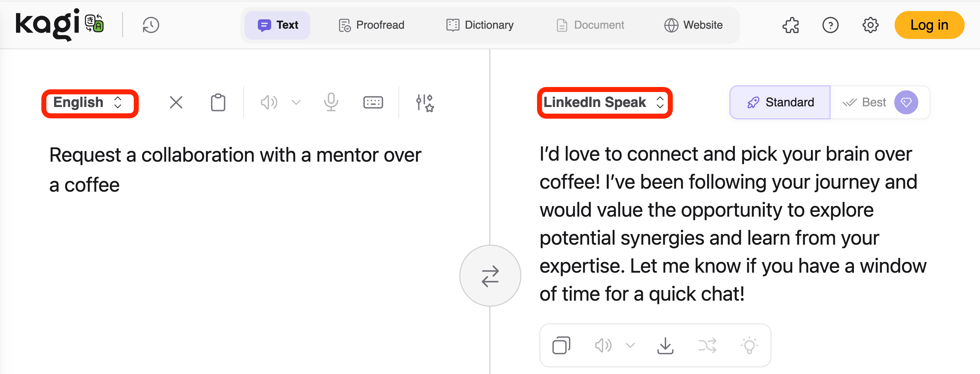This screenshot has width=980, height=374.
Task: Open the virtual keyboard icon
Action: 373,102
